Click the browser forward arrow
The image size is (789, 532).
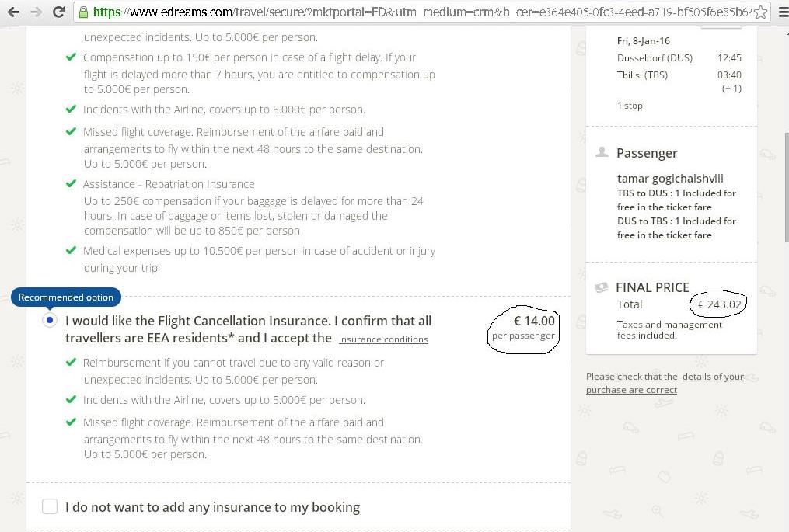(36, 12)
